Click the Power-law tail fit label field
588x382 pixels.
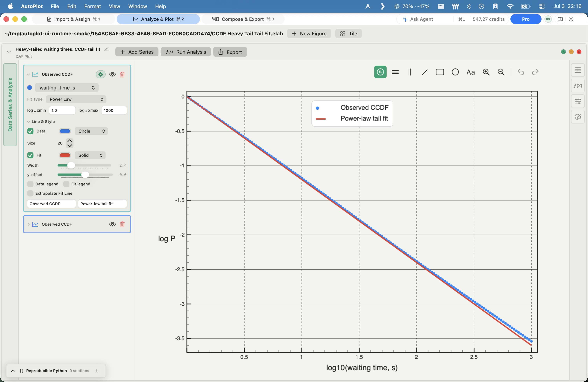click(x=102, y=204)
